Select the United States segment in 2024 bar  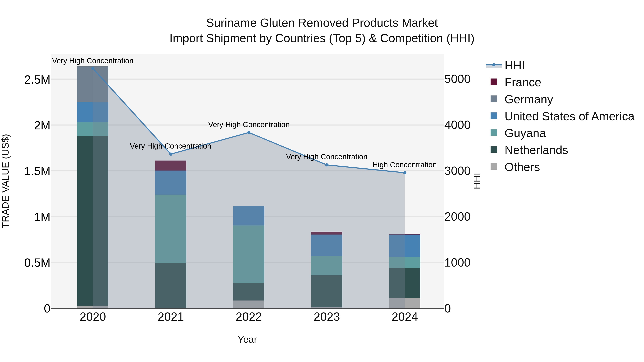click(405, 246)
